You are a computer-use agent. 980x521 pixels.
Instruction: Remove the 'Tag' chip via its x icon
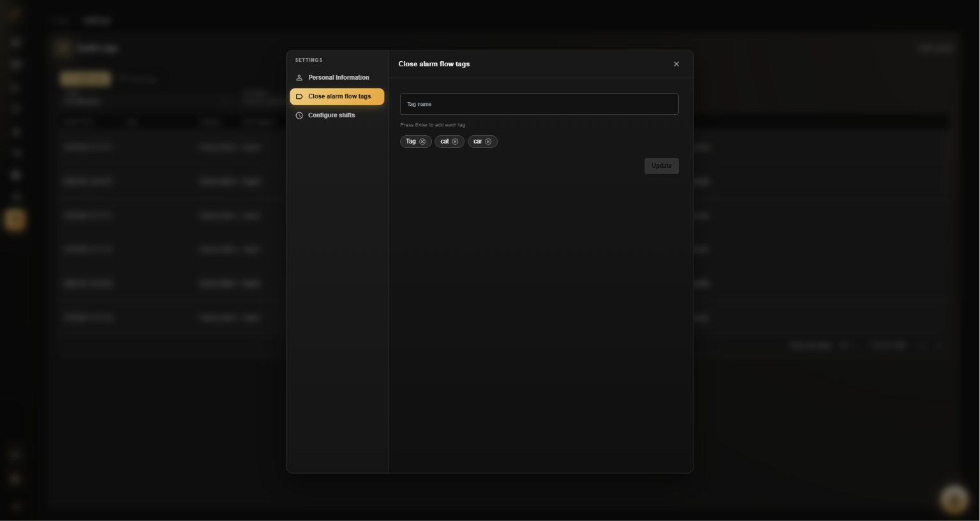[422, 142]
